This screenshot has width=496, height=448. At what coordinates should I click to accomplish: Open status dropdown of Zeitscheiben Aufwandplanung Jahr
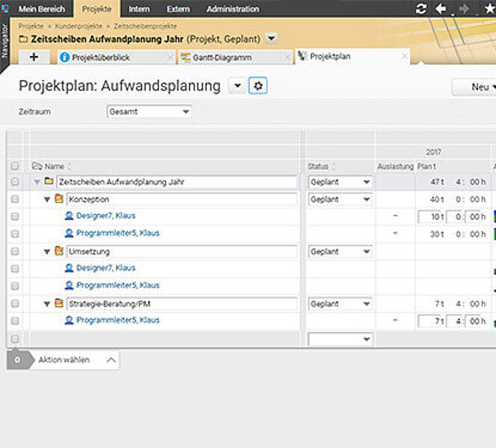340,182
